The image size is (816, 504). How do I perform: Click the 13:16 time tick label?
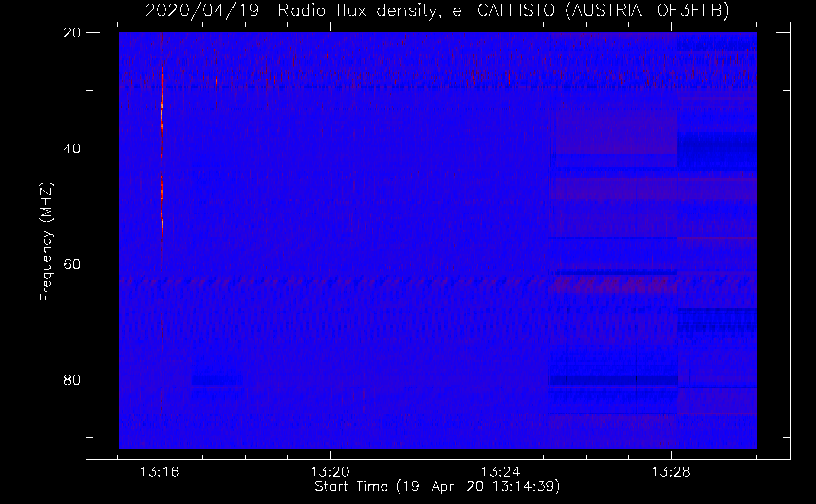(160, 472)
